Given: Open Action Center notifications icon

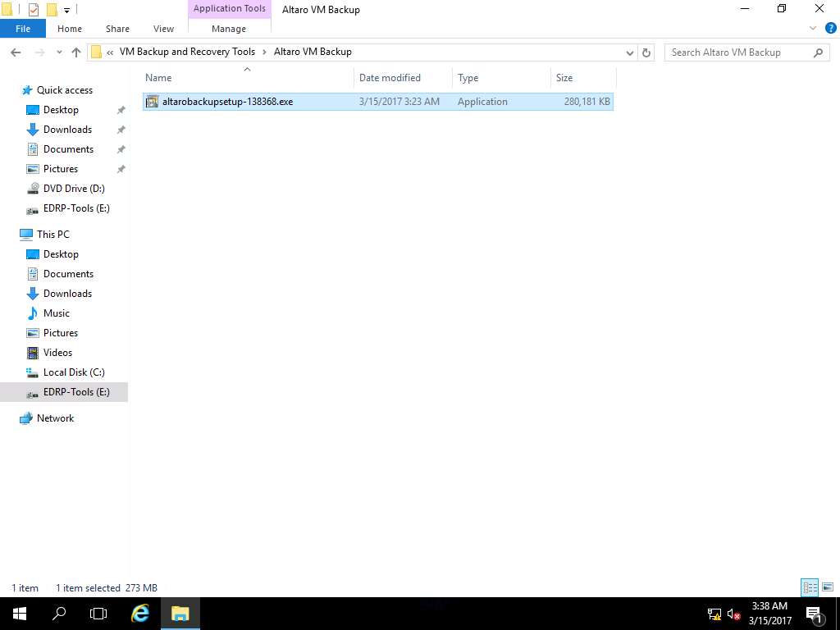Looking at the screenshot, I should pyautogui.click(x=815, y=614).
